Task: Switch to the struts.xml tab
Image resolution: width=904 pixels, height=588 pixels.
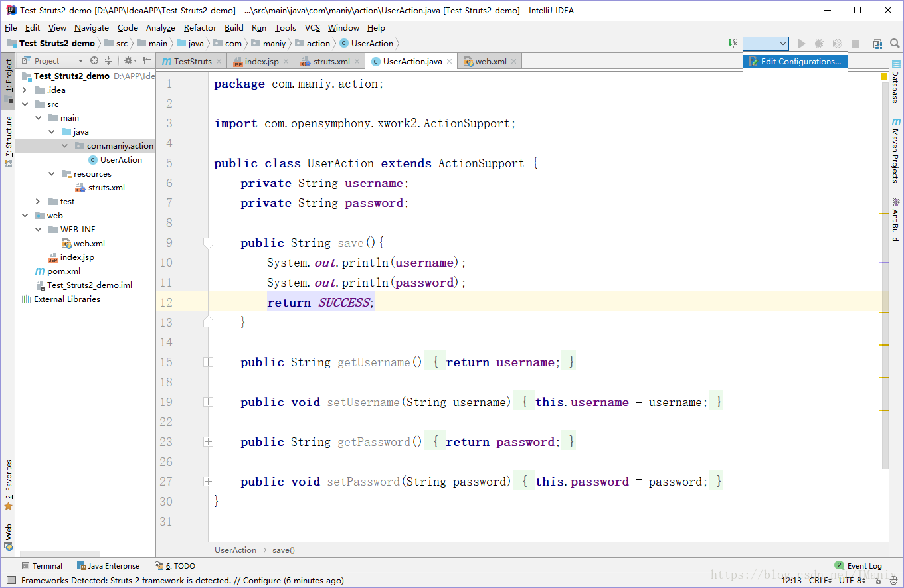Action: click(331, 61)
